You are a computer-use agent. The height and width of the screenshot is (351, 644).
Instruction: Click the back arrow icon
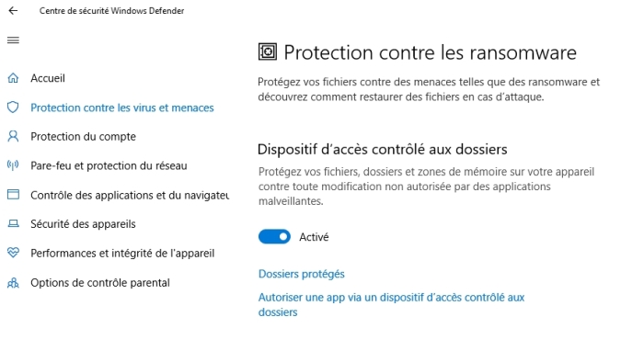pyautogui.click(x=13, y=11)
